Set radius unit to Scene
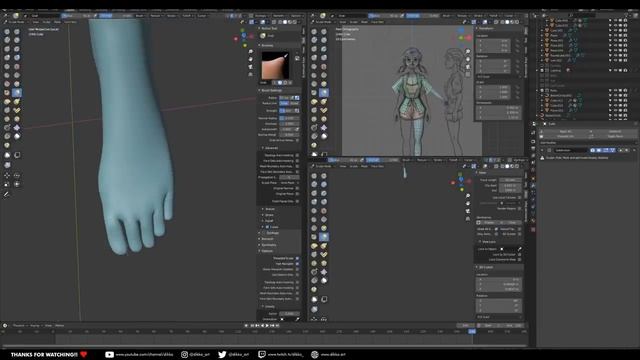The height and width of the screenshot is (360, 640). (x=295, y=103)
